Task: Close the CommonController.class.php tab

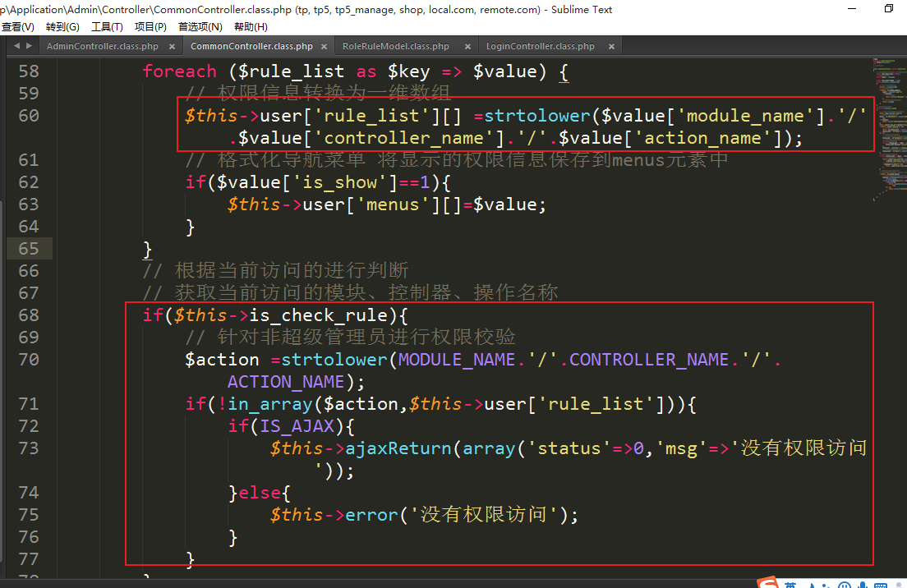Action: [x=324, y=47]
